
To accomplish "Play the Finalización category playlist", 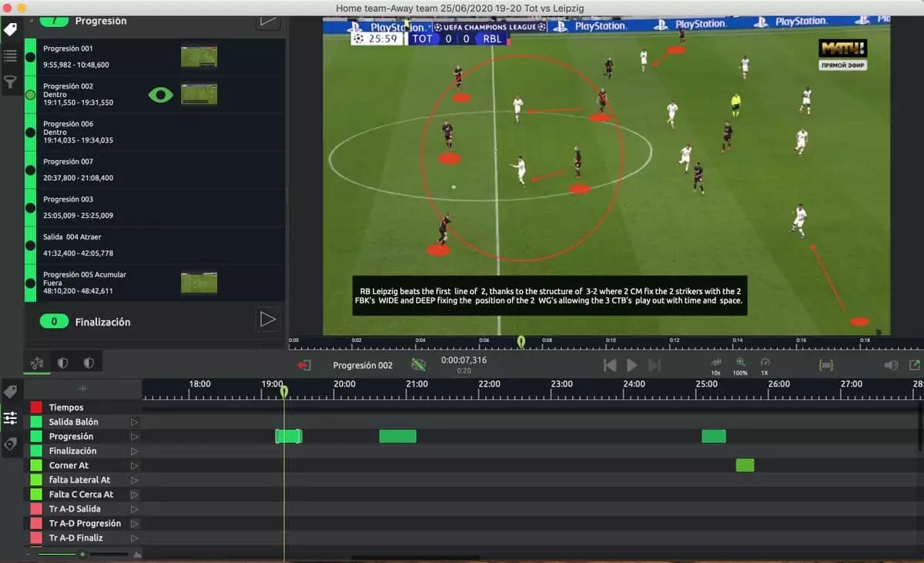I will coord(267,320).
